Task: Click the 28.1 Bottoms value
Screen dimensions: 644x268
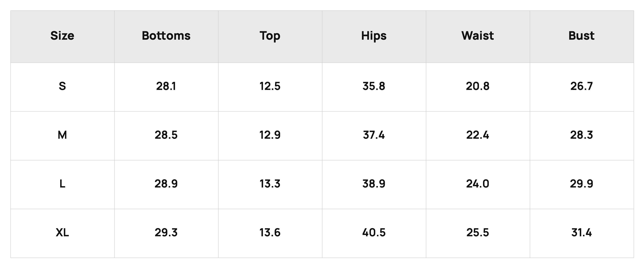Action: [166, 86]
